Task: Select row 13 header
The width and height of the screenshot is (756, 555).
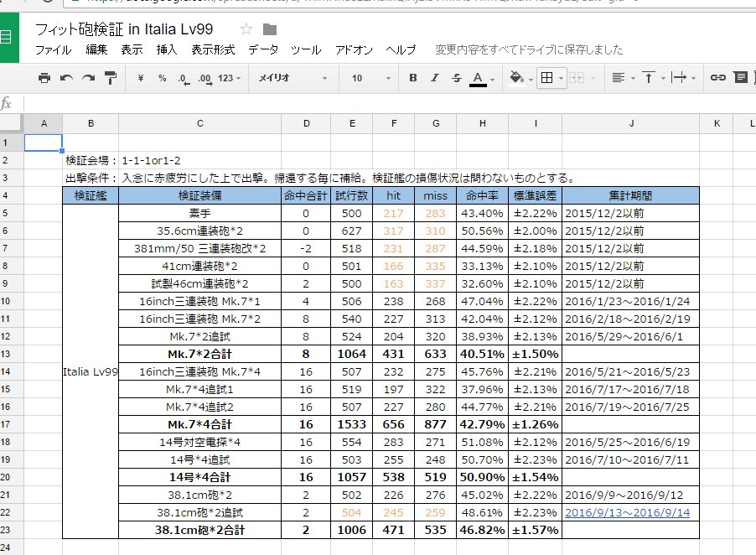Action: tap(11, 354)
